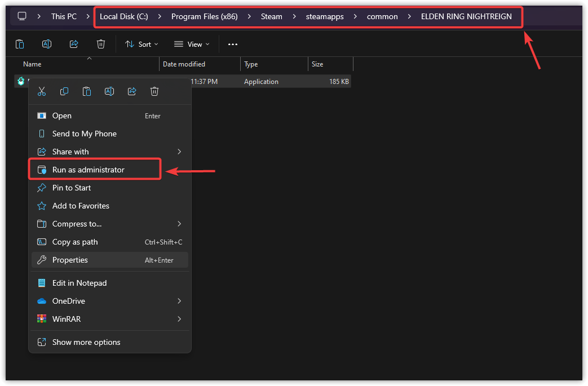The width and height of the screenshot is (588, 386).
Task: Click the Size column header
Action: 317,64
